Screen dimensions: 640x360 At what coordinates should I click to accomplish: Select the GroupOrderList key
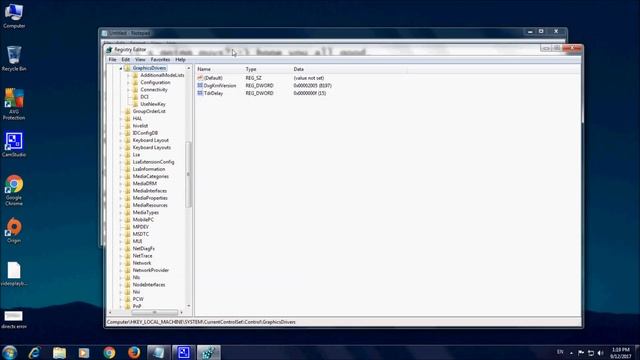click(x=149, y=111)
